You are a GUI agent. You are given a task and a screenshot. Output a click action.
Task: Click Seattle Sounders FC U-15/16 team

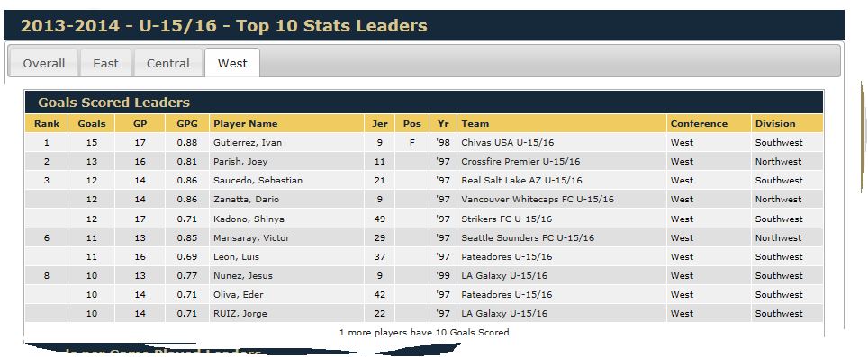(528, 237)
